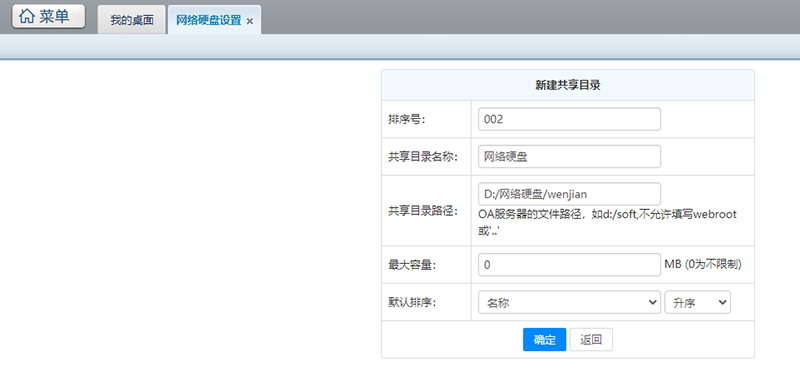The width and height of the screenshot is (800, 372).
Task: Switch to the 我的桌面 tab
Action: 132,21
